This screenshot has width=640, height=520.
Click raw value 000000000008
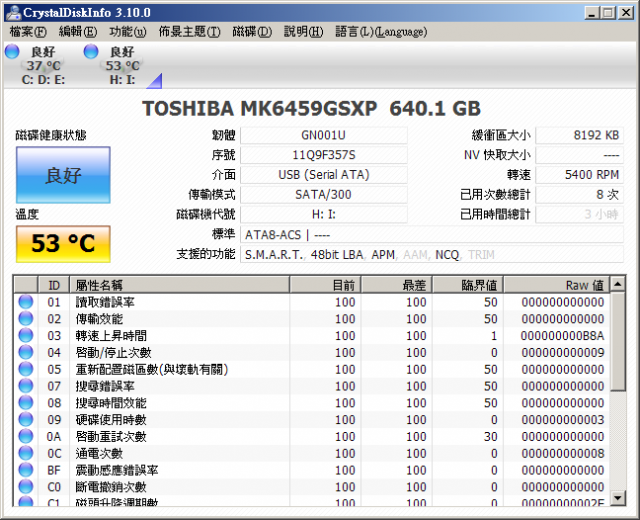(x=562, y=453)
